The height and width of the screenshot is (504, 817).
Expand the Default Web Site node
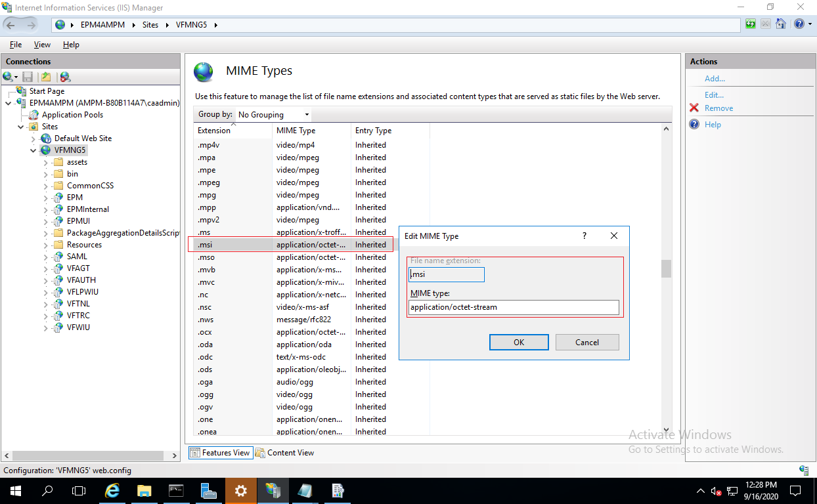pos(33,138)
